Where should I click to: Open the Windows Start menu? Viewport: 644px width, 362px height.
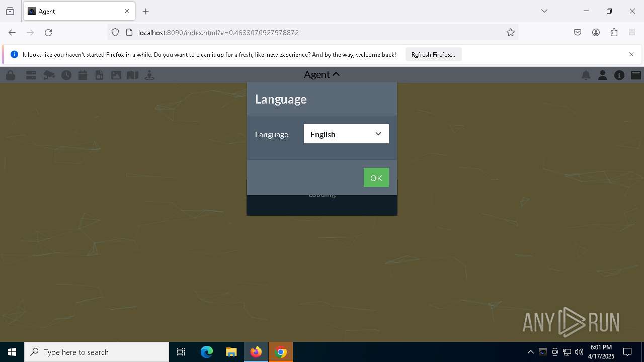[x=12, y=352]
